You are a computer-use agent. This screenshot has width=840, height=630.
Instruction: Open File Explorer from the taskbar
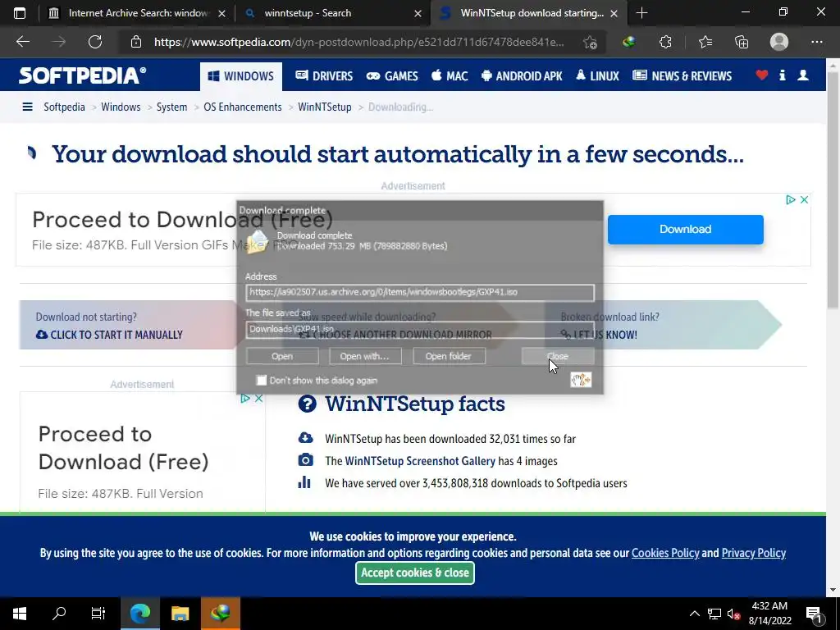pyautogui.click(x=180, y=614)
